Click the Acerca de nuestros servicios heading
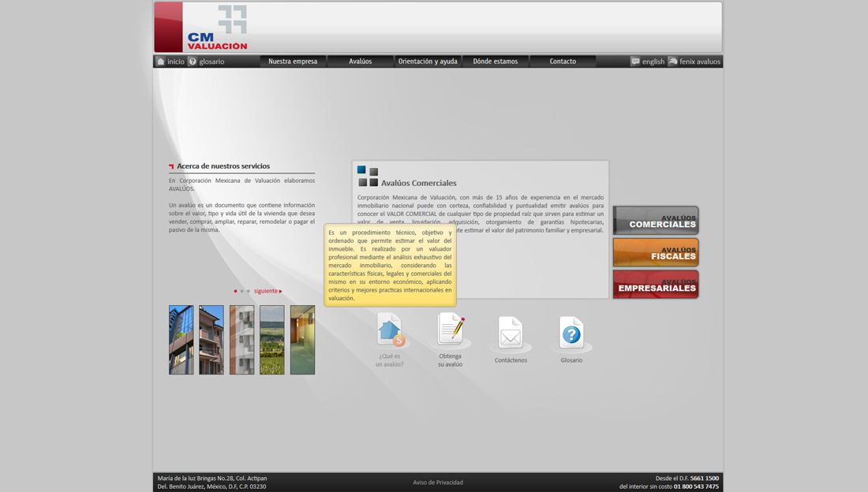The width and height of the screenshot is (868, 492). click(x=223, y=166)
